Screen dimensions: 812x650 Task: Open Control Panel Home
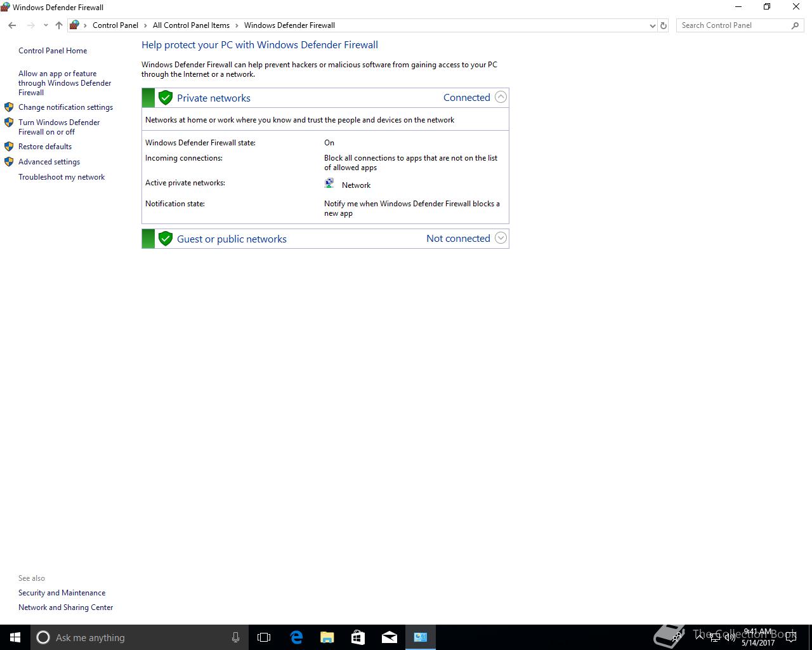tap(53, 51)
